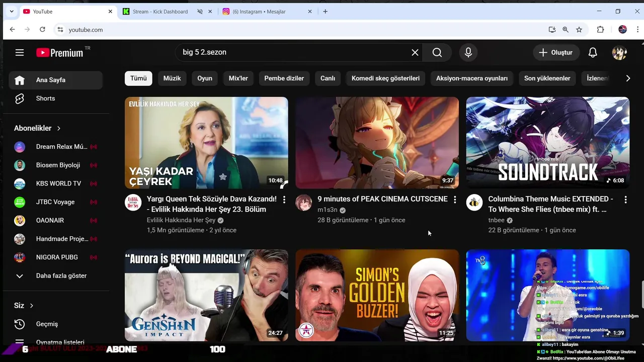Open account avatar menu

point(619,52)
